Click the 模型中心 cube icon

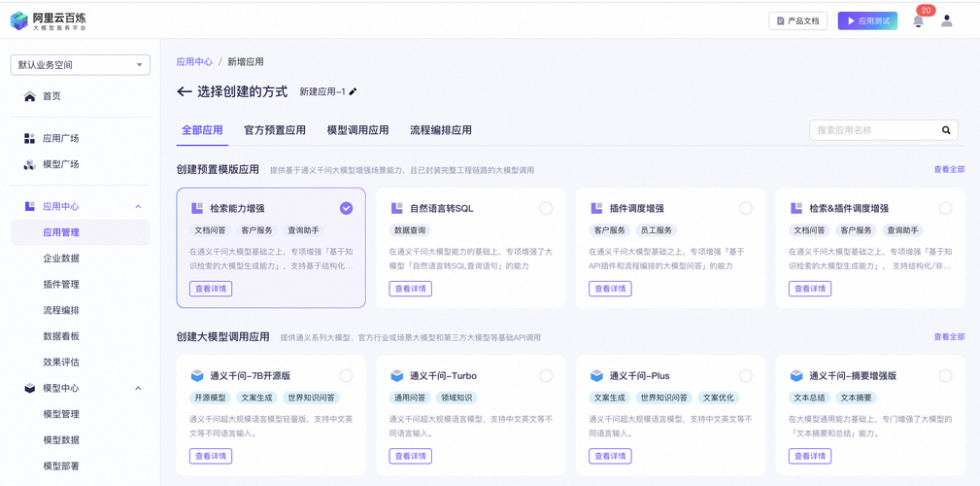coord(29,388)
